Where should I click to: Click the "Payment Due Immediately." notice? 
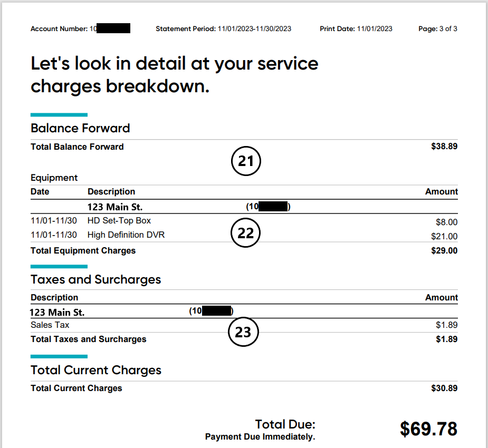tap(260, 437)
